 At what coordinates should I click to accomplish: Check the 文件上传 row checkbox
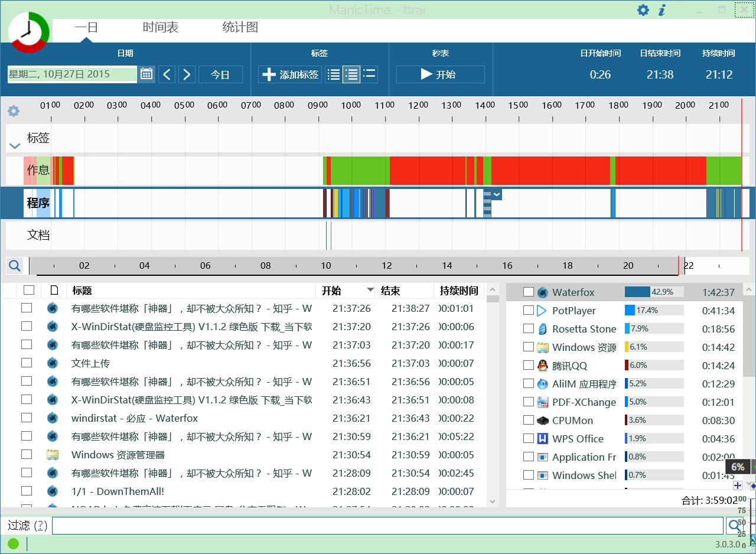[x=27, y=363]
